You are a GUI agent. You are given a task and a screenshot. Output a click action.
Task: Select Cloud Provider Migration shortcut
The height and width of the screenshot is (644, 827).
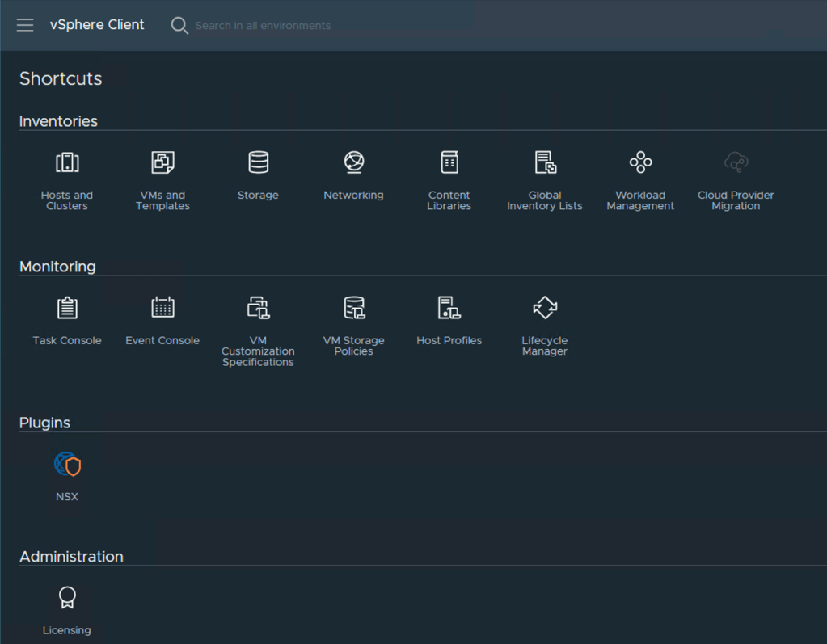(736, 163)
